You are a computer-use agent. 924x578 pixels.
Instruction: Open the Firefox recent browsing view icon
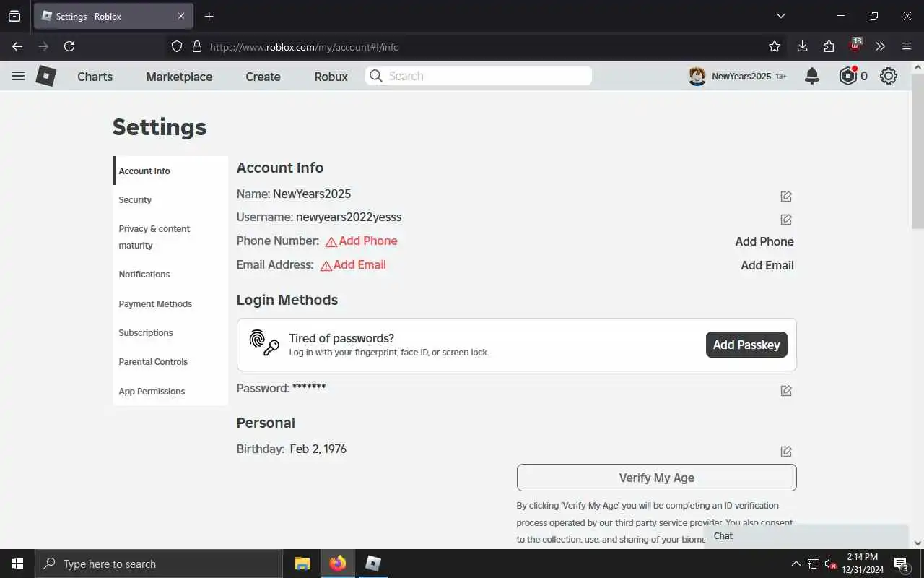click(14, 16)
